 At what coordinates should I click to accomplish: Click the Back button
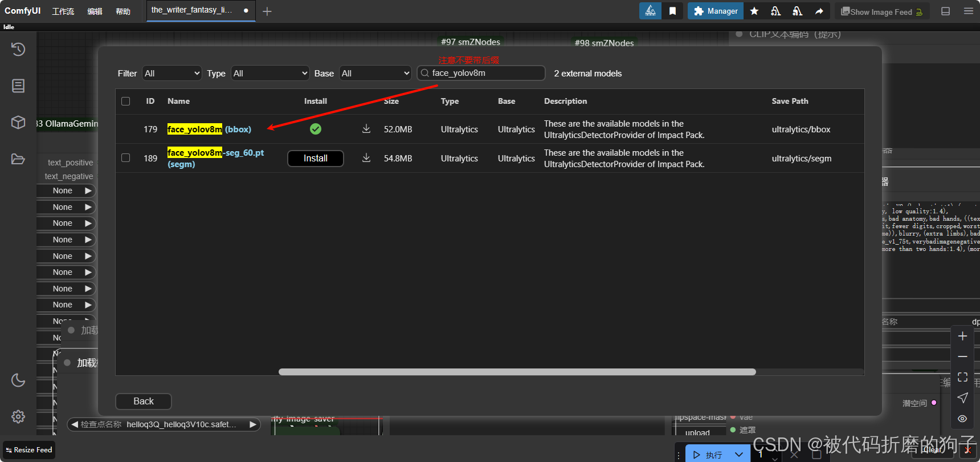pyautogui.click(x=144, y=401)
